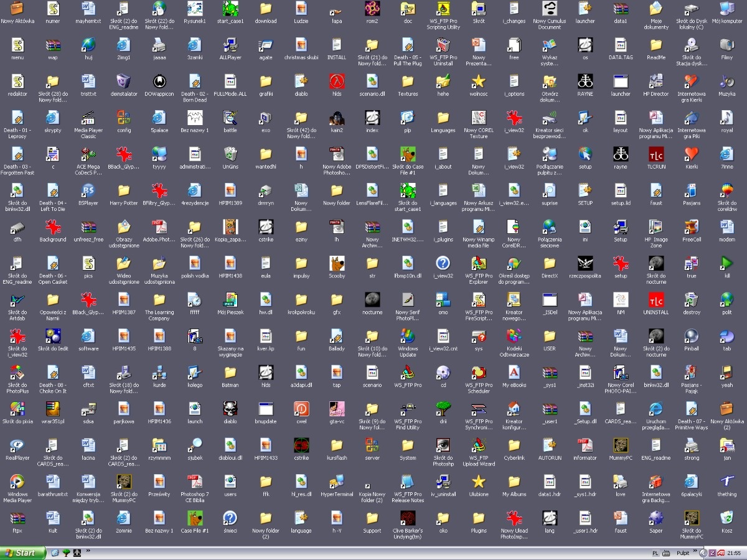Select the BSPlayer desktop icon
The width and height of the screenshot is (747, 560).
coord(88,190)
